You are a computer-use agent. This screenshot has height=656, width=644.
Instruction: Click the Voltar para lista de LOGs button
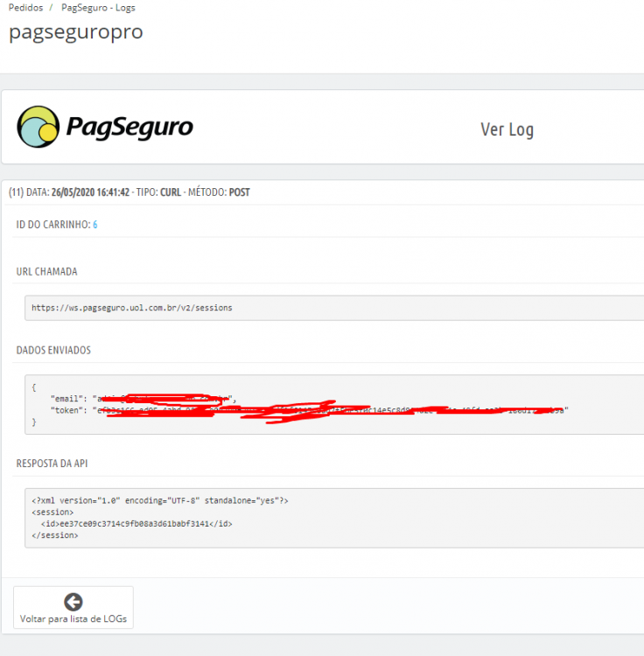click(73, 608)
